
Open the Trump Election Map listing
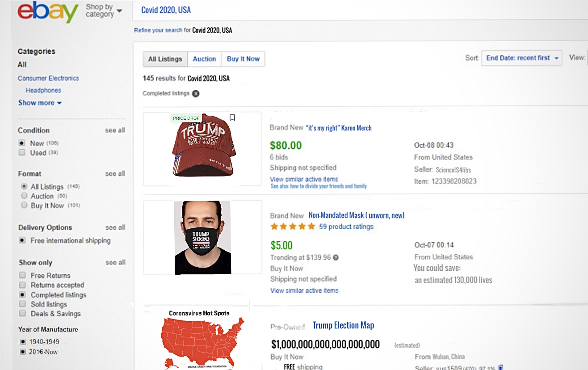(x=343, y=325)
